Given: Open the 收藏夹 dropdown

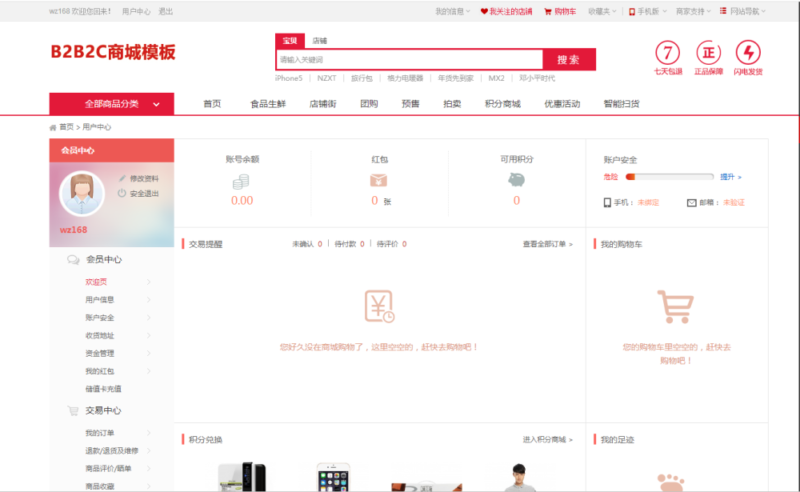Looking at the screenshot, I should [x=602, y=11].
